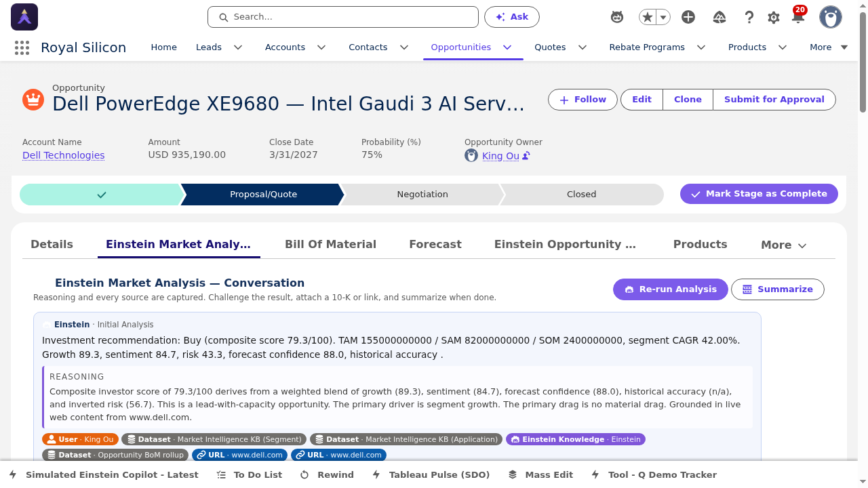Screen dimensions: 868x488
Task: Focus the global Search field
Action: (343, 17)
